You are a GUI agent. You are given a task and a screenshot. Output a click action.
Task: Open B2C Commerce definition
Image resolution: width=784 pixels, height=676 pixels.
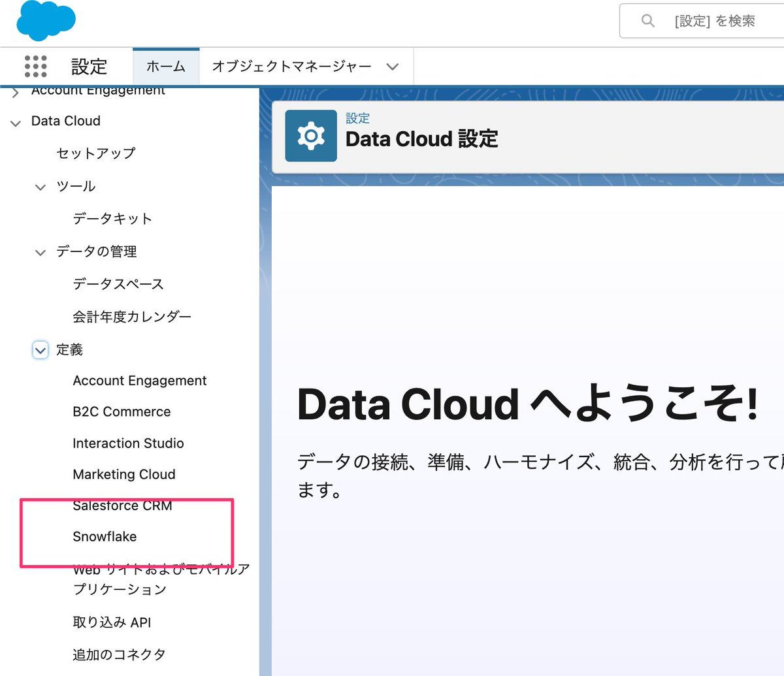pyautogui.click(x=122, y=412)
